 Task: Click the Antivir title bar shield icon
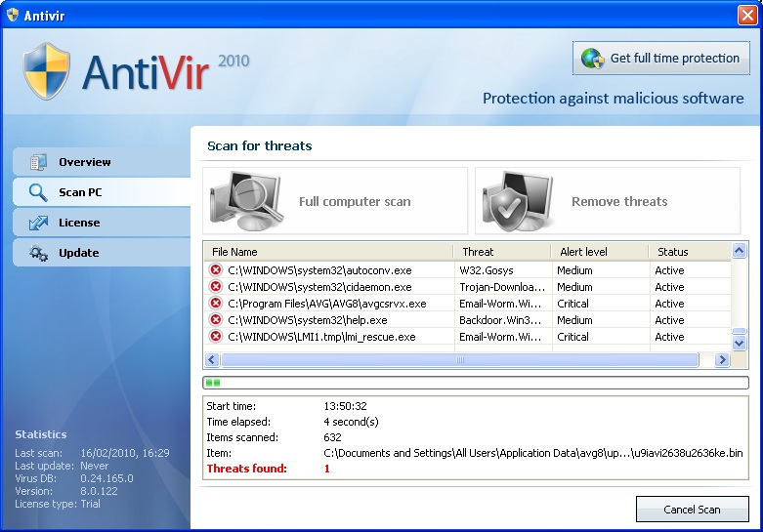click(x=13, y=15)
